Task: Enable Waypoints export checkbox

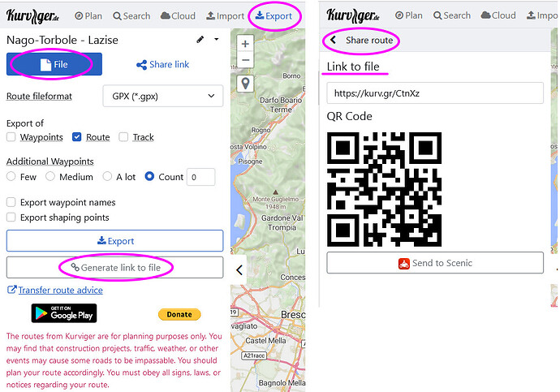Action: click(x=11, y=137)
